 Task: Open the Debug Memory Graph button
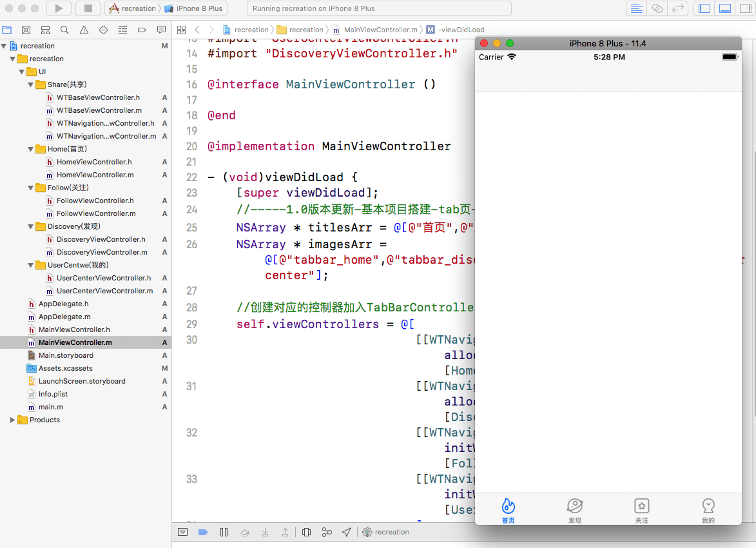click(x=327, y=532)
